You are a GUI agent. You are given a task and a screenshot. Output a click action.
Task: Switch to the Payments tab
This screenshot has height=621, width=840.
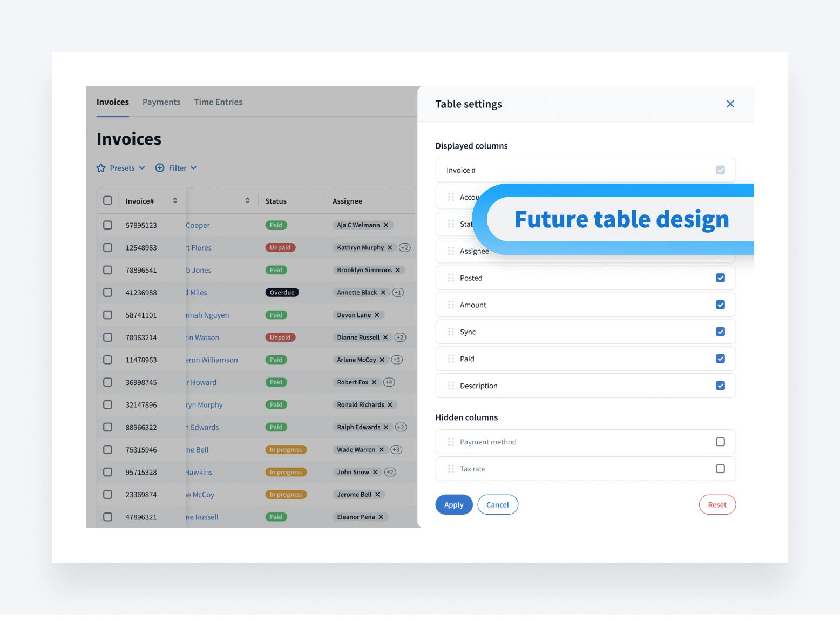coord(161,102)
